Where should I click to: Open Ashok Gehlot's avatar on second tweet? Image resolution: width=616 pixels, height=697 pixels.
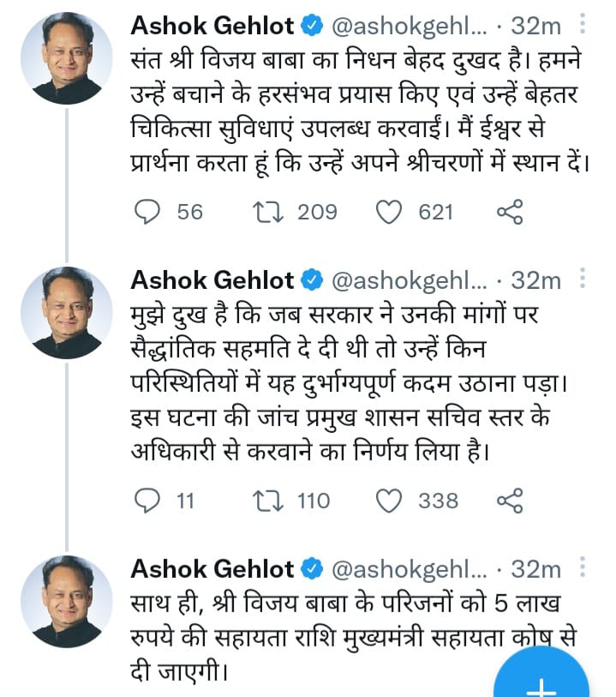pos(67,312)
